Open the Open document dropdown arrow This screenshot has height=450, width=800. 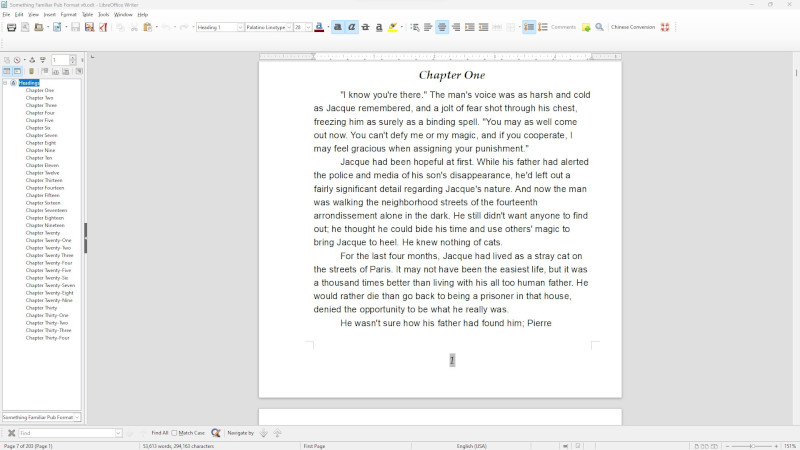[47, 27]
